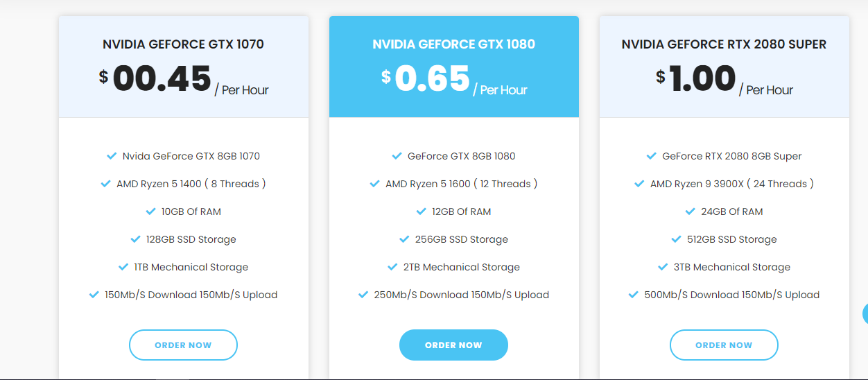
Task: Click checkmark beside 2TB Mechanical Storage
Action: (392, 267)
